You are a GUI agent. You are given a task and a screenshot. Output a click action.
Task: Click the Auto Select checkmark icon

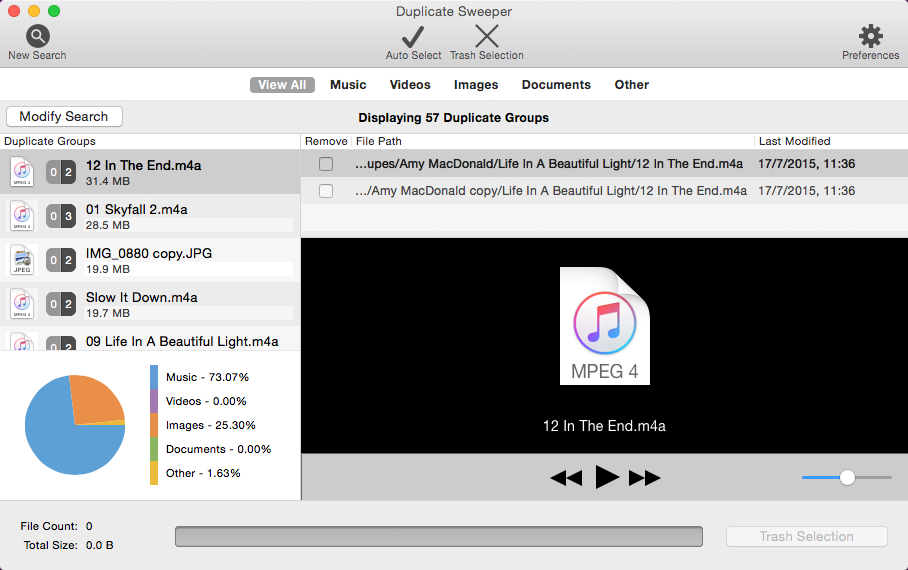pos(413,37)
